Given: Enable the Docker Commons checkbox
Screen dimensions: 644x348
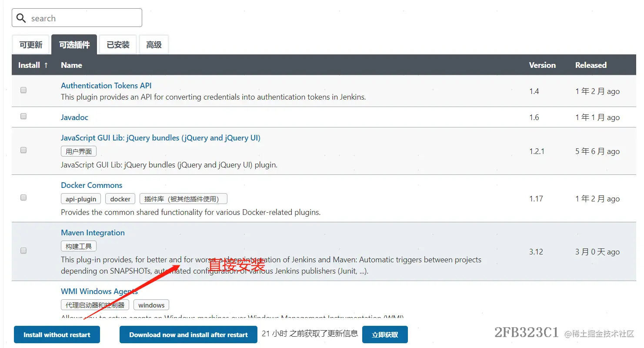Looking at the screenshot, I should click(23, 197).
